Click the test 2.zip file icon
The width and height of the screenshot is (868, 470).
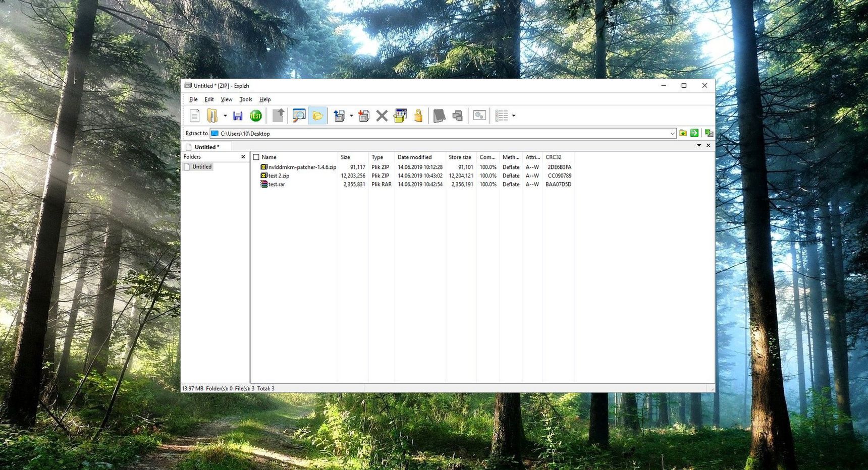(x=264, y=175)
